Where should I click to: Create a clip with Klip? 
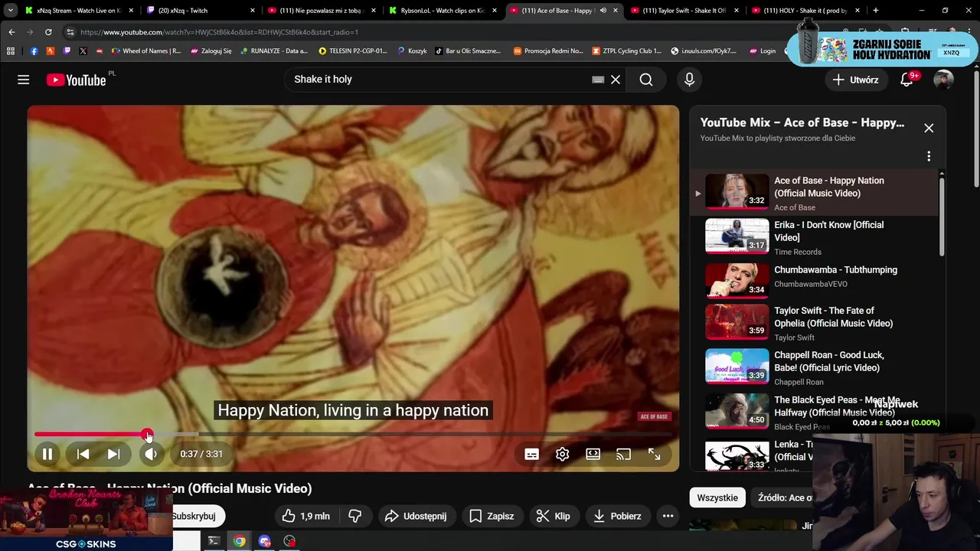[553, 516]
